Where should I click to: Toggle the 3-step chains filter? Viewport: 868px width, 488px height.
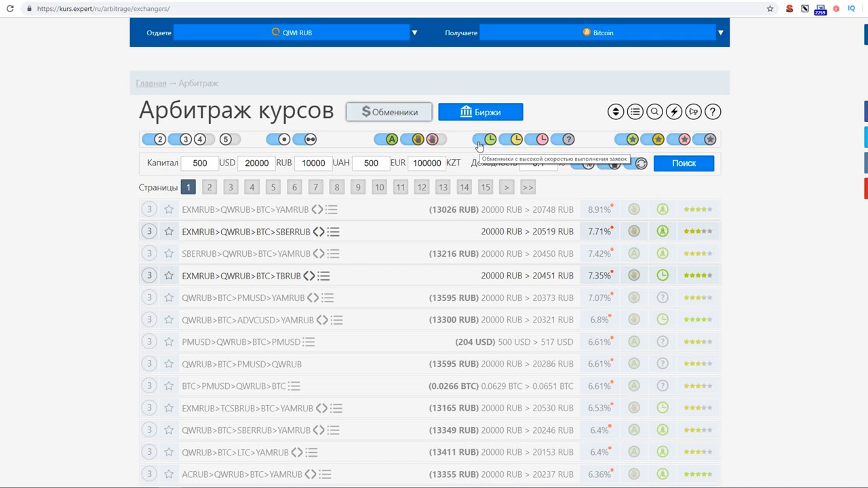coord(180,139)
